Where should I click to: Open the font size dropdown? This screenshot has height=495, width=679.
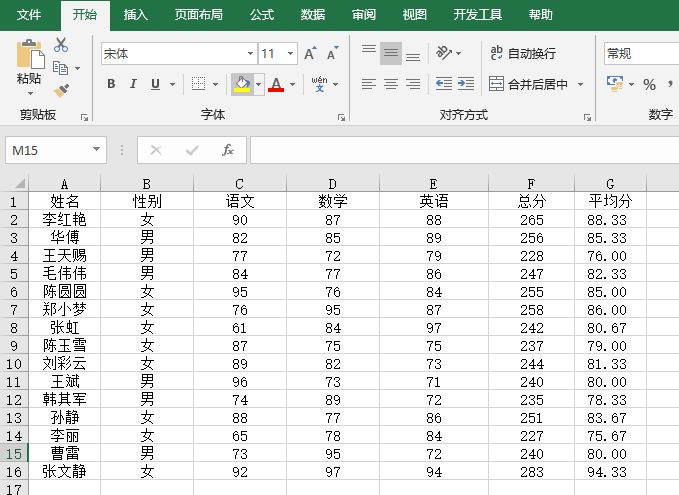tap(291, 53)
